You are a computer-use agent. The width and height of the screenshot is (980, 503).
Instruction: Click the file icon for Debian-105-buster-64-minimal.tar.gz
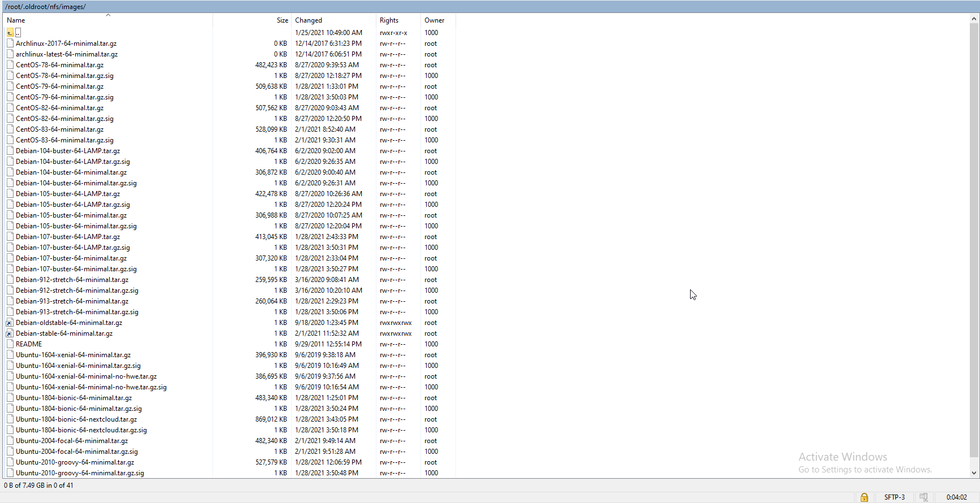[10, 215]
